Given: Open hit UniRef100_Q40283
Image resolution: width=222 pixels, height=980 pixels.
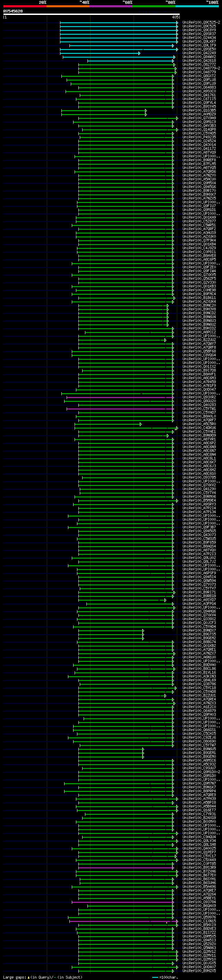Looking at the screenshot, I should [199, 405].
